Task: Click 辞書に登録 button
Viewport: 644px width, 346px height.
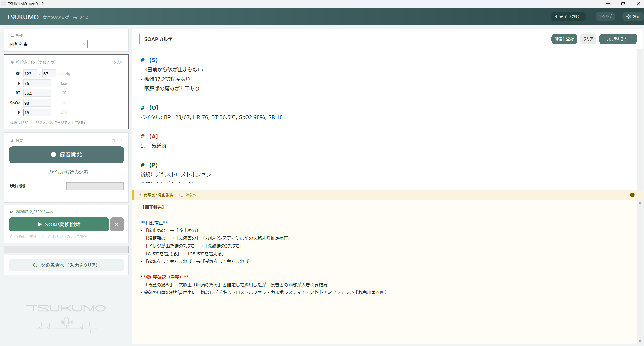Action: coord(564,39)
